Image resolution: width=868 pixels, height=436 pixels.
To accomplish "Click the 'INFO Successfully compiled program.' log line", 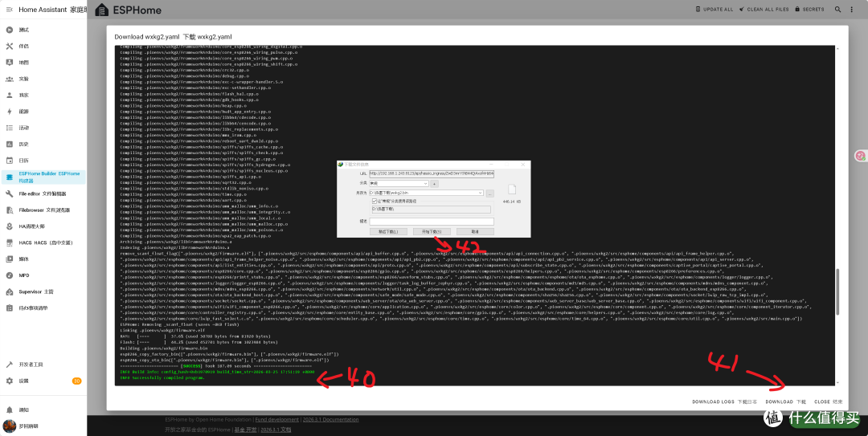I will (162, 378).
